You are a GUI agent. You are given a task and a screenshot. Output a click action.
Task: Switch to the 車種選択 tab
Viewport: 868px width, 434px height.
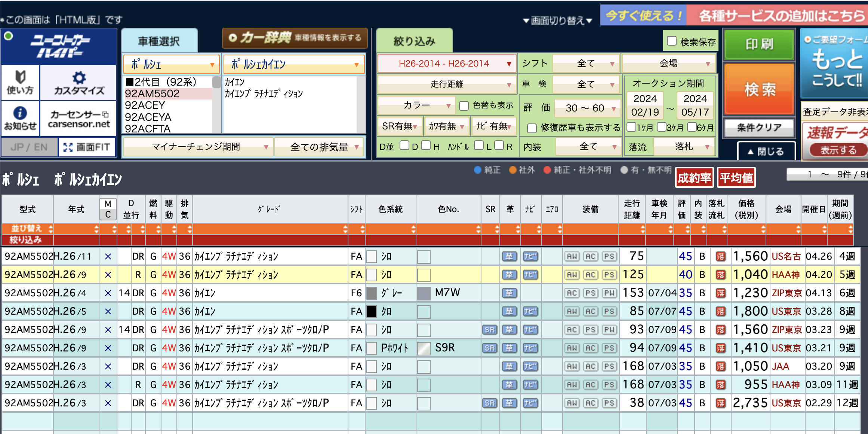point(159,41)
